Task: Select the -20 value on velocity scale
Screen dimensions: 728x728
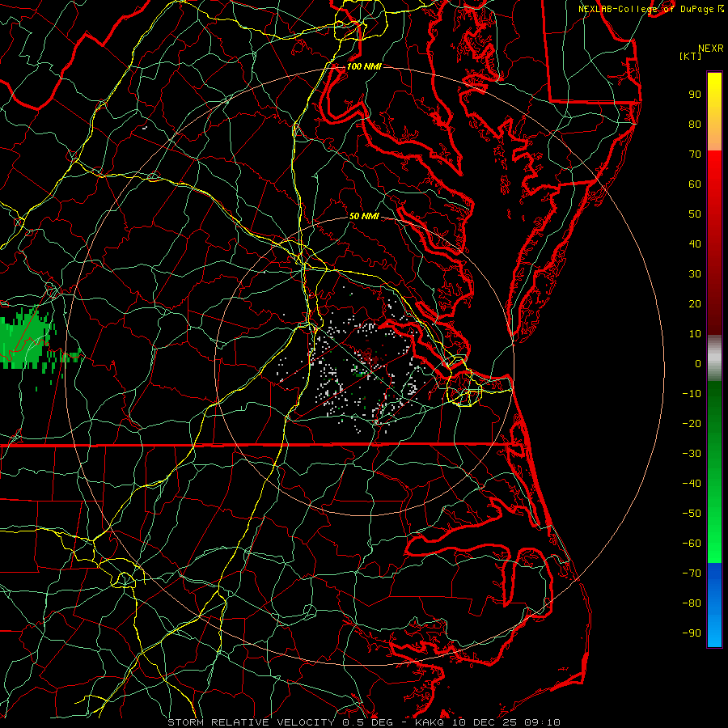Action: (692, 424)
